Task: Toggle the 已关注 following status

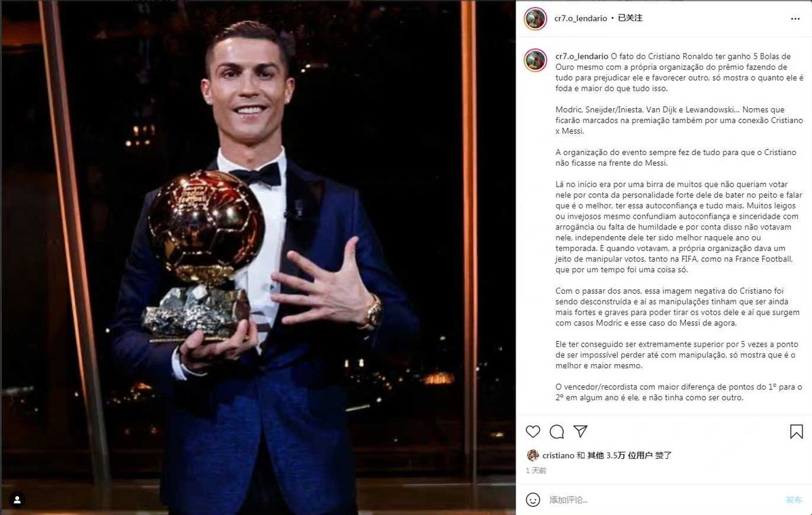Action: 629,18
